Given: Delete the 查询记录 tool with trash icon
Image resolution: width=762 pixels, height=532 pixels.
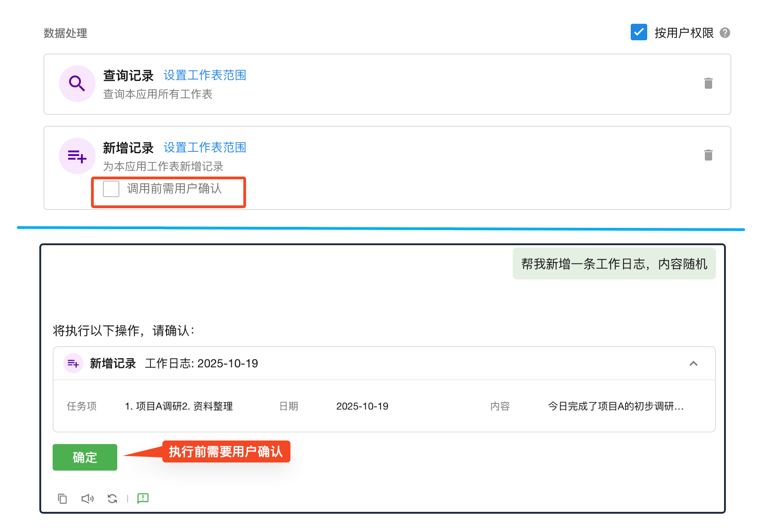Looking at the screenshot, I should coord(708,83).
